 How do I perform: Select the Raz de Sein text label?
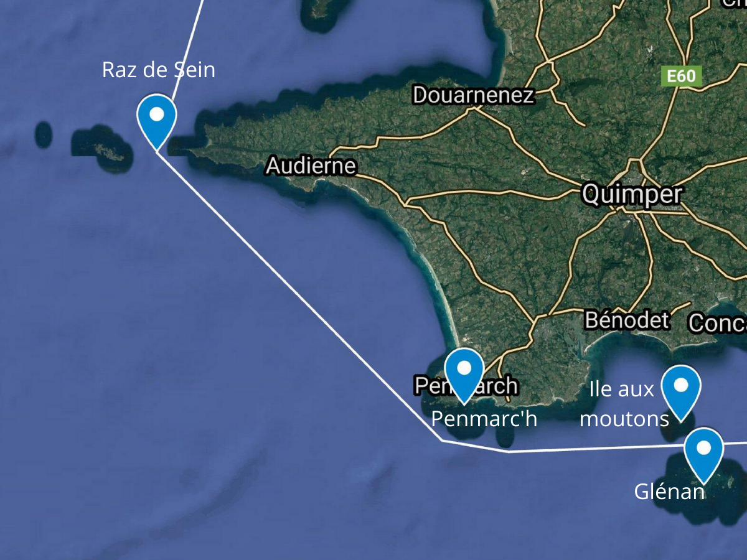(x=159, y=70)
